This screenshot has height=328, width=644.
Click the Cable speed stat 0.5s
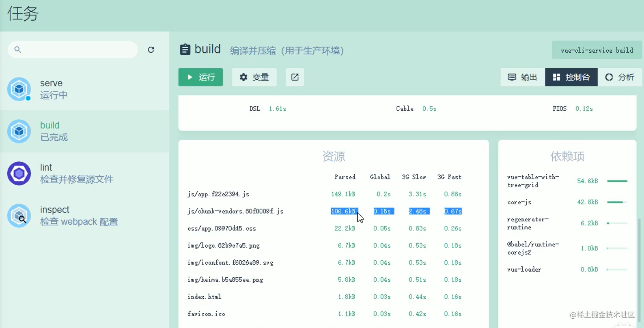coord(429,109)
